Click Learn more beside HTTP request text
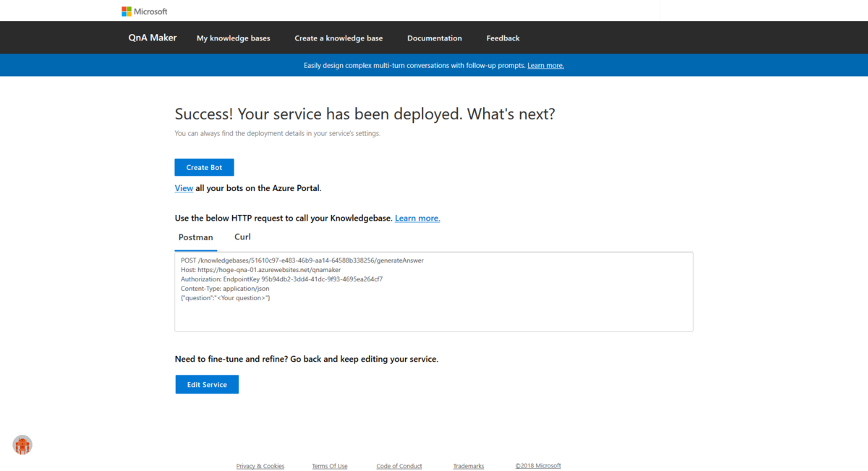Viewport: 868px width, 471px height. [x=417, y=218]
